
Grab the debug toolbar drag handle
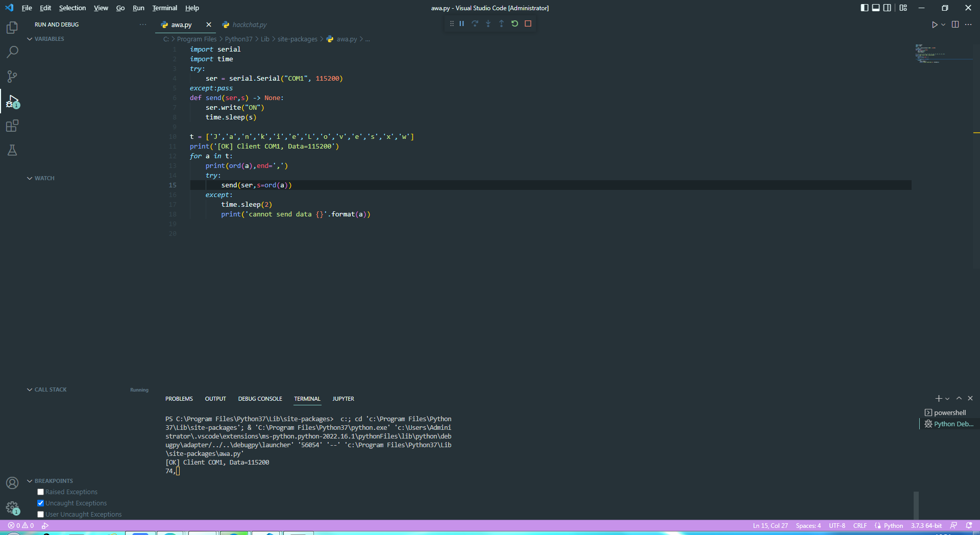(452, 23)
